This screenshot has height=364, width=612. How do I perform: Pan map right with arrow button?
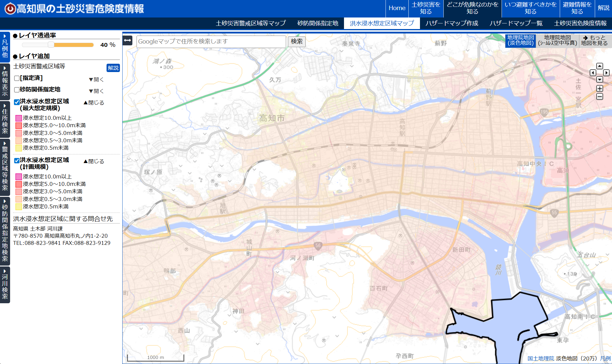pyautogui.click(x=606, y=73)
